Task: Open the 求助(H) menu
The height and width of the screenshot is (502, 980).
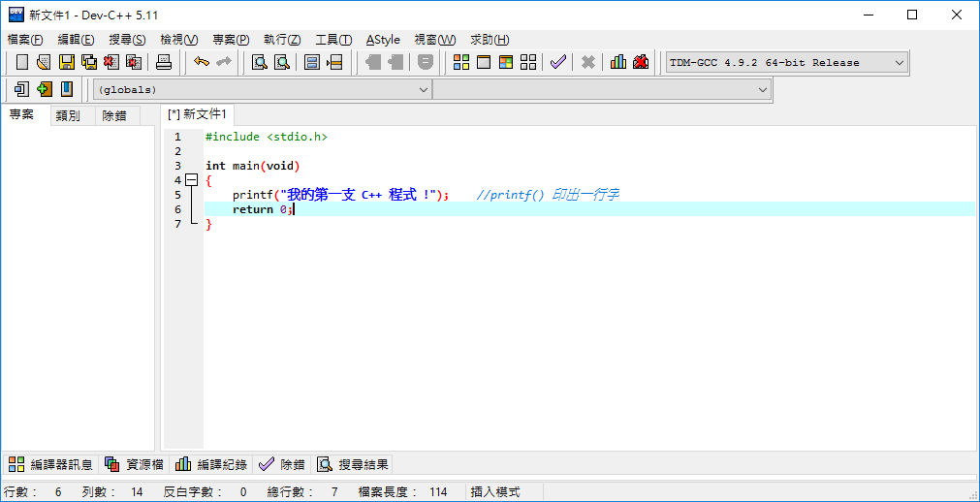Action: pos(490,40)
